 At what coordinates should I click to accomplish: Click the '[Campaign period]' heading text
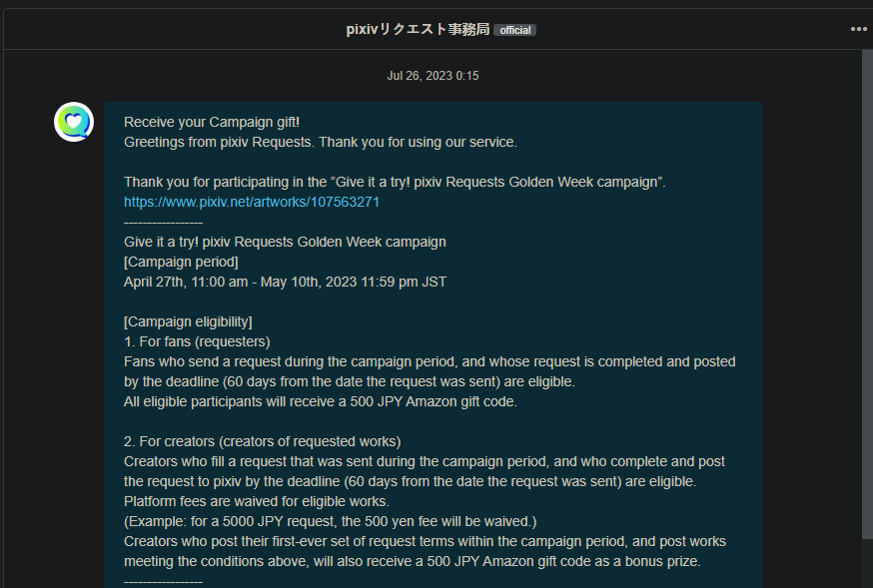point(181,262)
